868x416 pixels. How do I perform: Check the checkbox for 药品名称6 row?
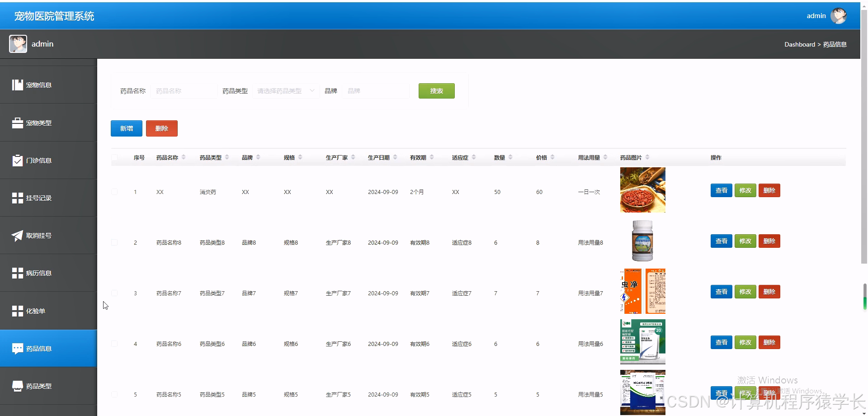click(x=114, y=344)
